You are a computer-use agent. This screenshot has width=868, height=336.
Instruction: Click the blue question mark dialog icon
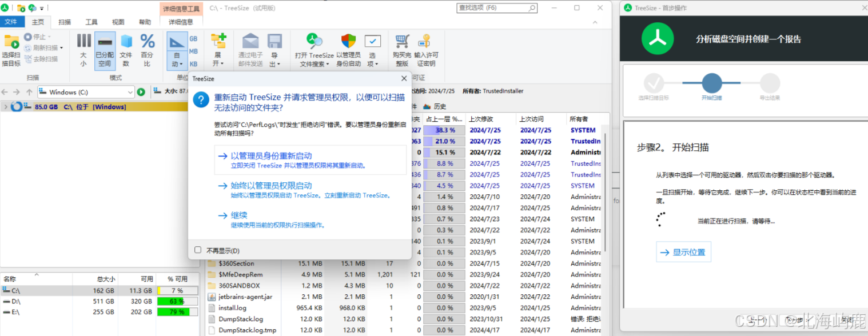coord(201,101)
